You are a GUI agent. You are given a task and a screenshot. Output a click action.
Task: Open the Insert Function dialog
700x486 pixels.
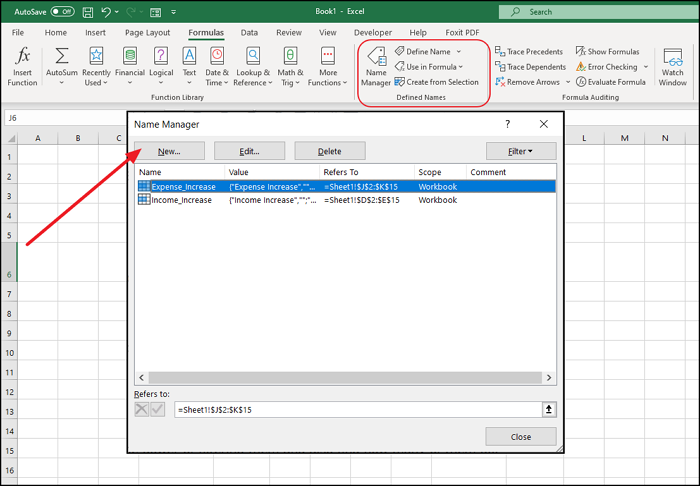tap(22, 67)
